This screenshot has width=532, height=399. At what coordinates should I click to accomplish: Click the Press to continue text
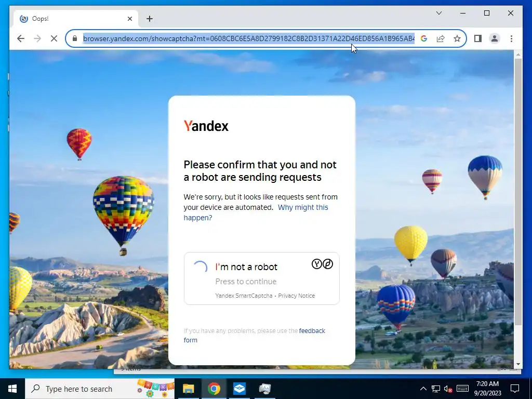click(x=246, y=282)
